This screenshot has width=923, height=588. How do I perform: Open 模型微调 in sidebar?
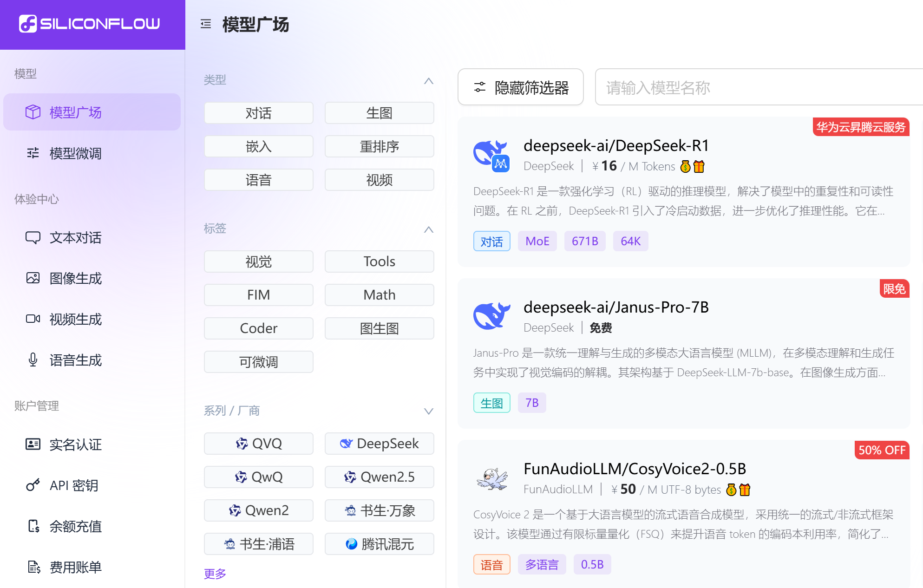click(x=92, y=153)
